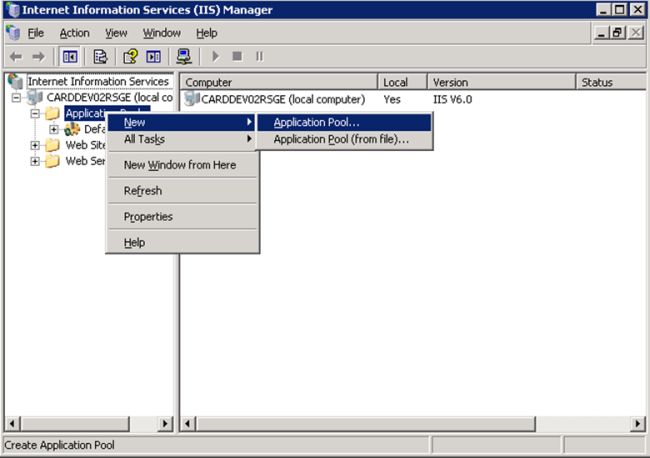Click the Start item play icon

coord(216,56)
